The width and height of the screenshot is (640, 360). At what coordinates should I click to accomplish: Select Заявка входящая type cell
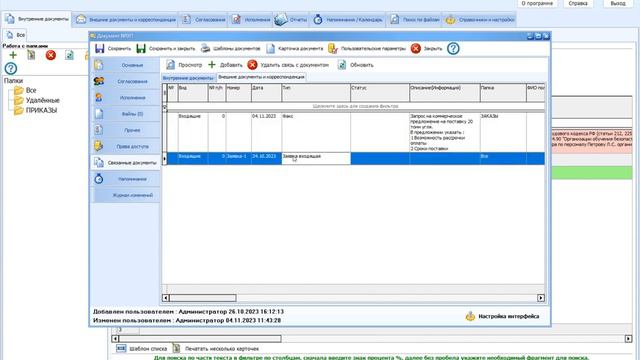coord(316,158)
